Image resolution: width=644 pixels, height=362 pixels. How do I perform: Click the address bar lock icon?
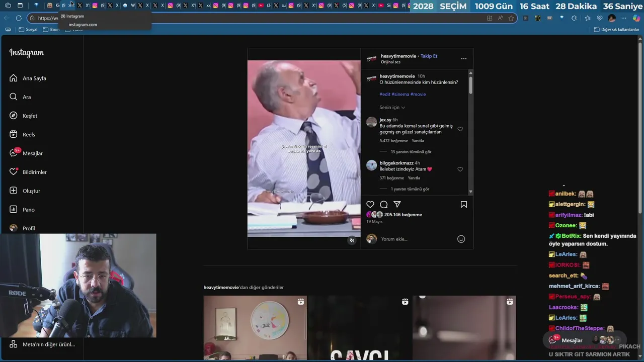[x=32, y=18]
